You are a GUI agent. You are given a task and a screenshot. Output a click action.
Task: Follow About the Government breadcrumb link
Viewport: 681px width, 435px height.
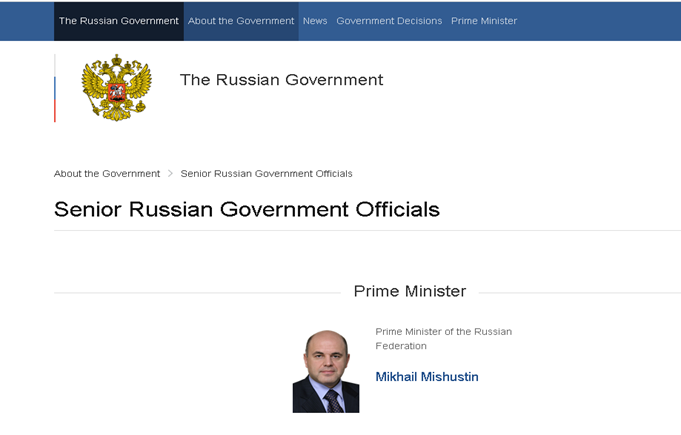pyautogui.click(x=107, y=174)
